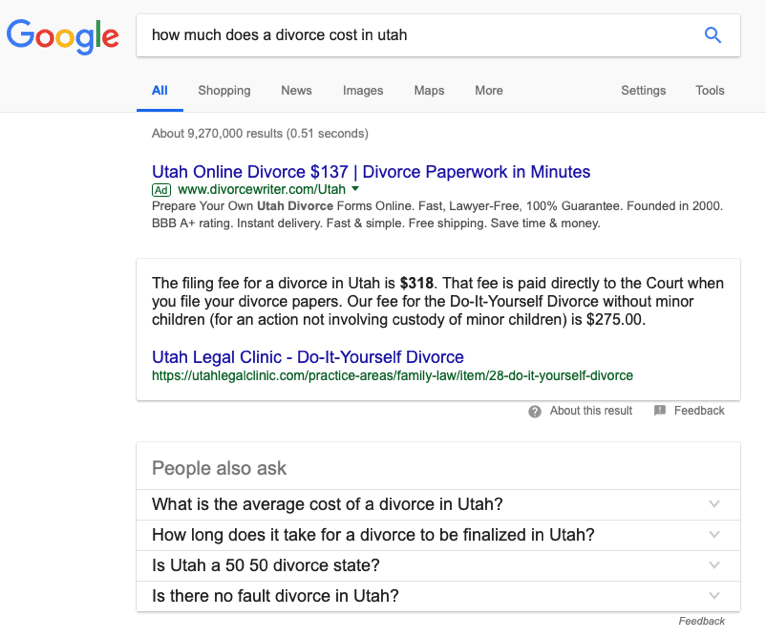This screenshot has width=766, height=638.
Task: Switch to the Shopping tab
Action: click(224, 90)
